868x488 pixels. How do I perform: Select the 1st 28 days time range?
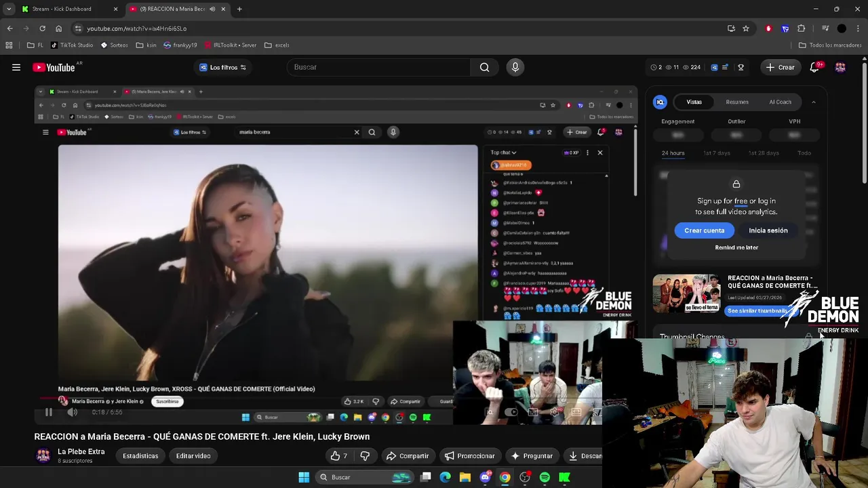pyautogui.click(x=764, y=152)
